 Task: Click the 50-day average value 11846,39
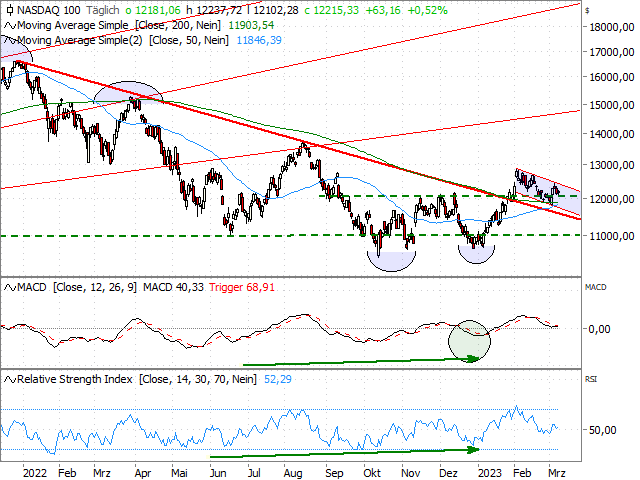coord(259,40)
